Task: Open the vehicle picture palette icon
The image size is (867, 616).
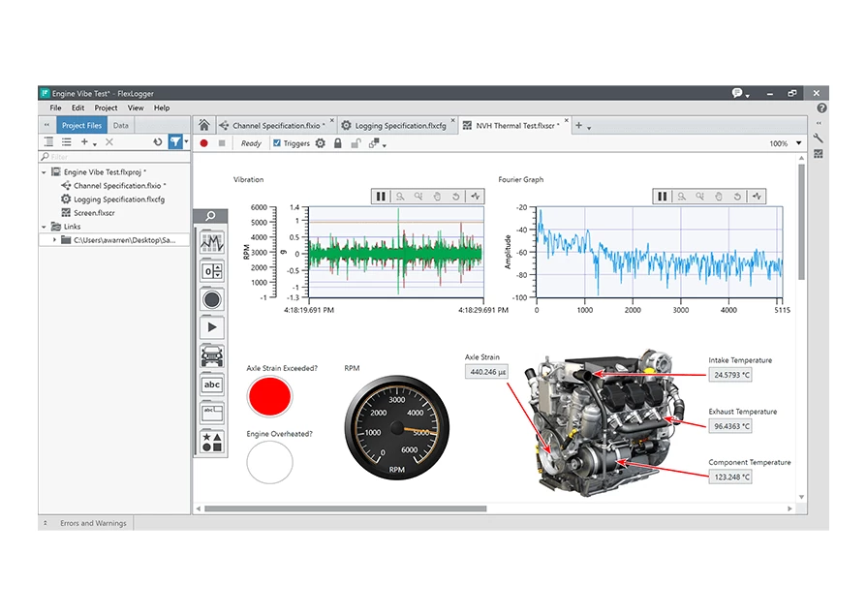Action: pos(211,355)
